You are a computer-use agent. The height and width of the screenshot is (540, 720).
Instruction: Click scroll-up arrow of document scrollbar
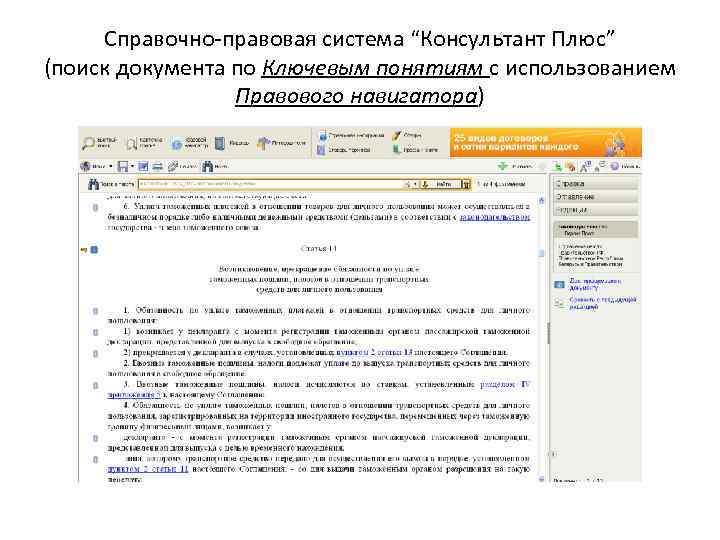pyautogui.click(x=541, y=200)
